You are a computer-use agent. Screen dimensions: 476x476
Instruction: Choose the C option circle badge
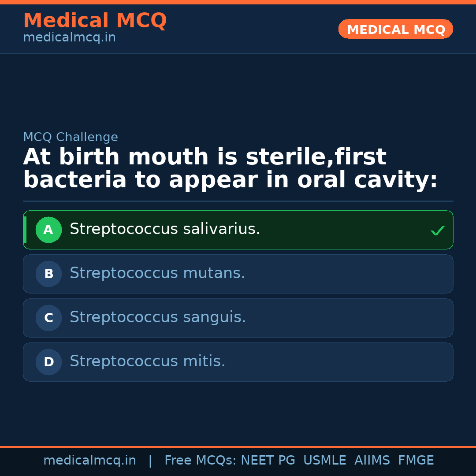tap(48, 318)
